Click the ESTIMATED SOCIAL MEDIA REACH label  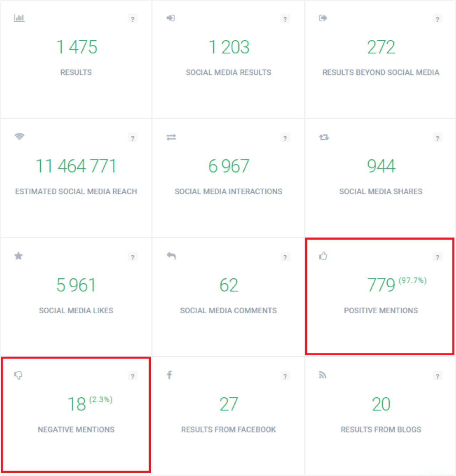76,191
